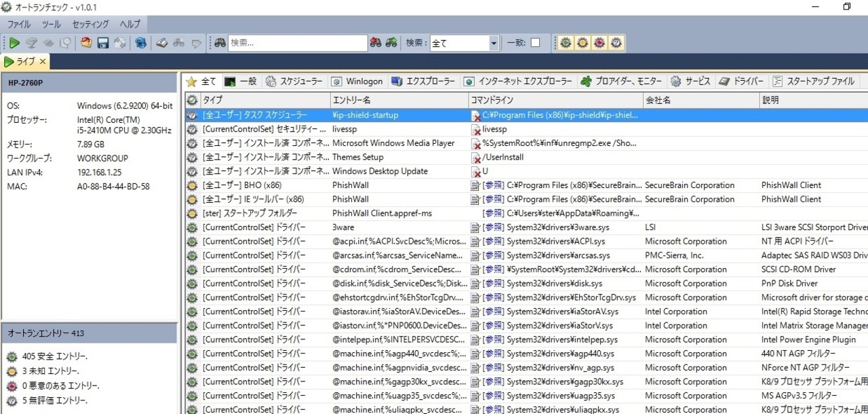
Task: Find next with the green-arrow binoculars icon
Action: pyautogui.click(x=391, y=43)
